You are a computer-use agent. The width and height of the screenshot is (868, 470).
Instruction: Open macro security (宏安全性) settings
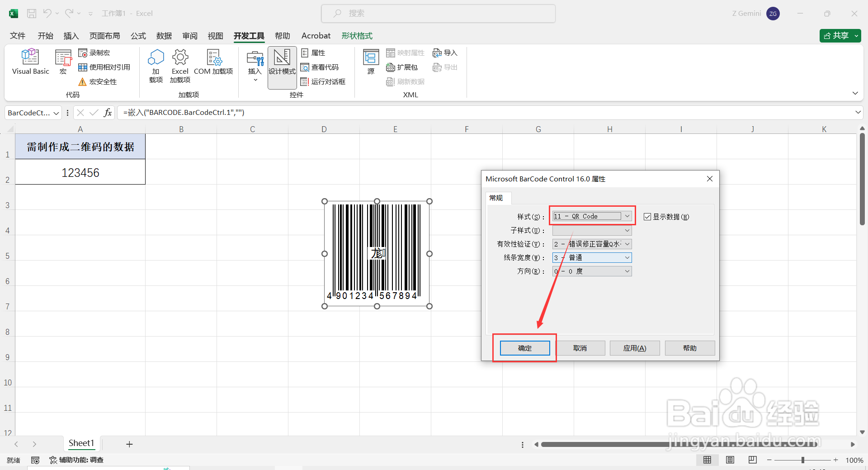pos(98,82)
